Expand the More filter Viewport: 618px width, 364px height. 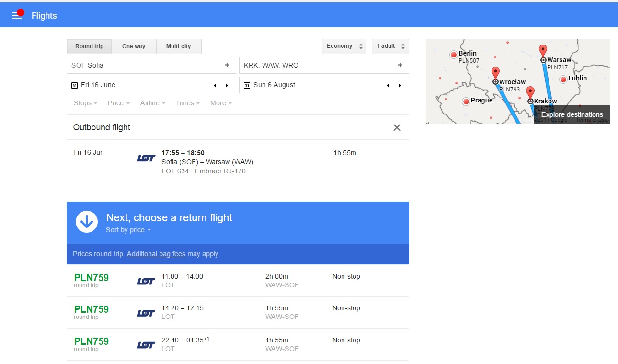tap(221, 103)
